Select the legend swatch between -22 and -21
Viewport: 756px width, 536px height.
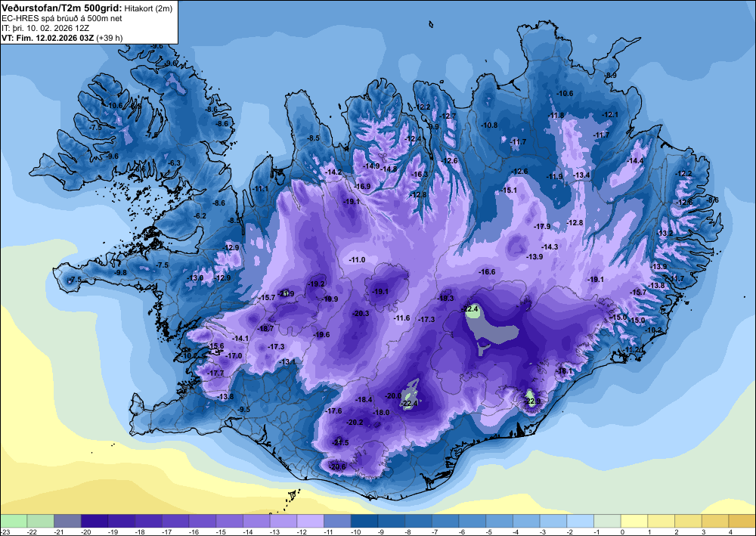tap(41, 521)
